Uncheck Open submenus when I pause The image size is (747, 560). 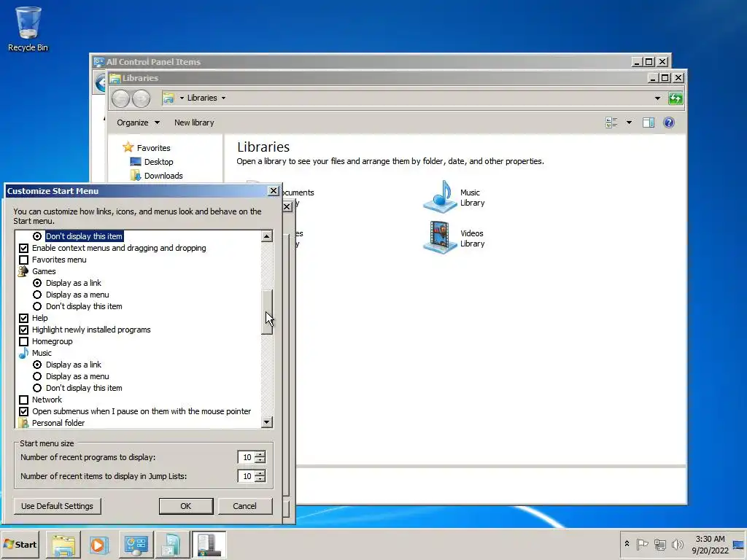pyautogui.click(x=23, y=411)
